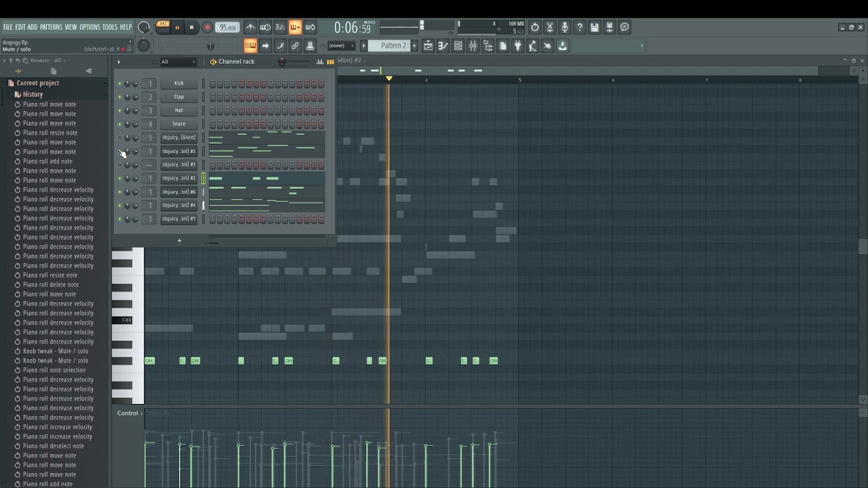Toggle mute light on Clap channel

coord(120,97)
